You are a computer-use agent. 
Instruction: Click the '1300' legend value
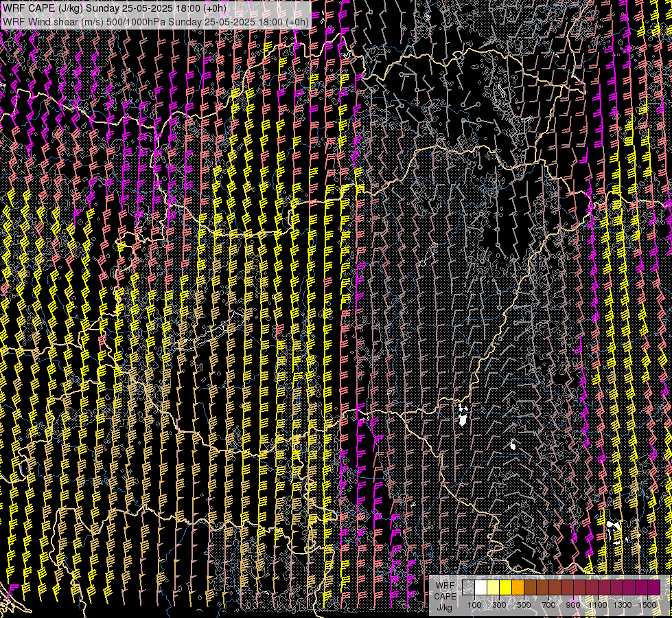tap(623, 605)
